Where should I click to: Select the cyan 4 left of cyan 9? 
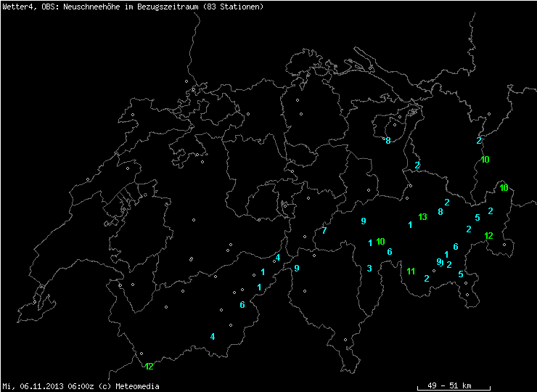pos(277,258)
